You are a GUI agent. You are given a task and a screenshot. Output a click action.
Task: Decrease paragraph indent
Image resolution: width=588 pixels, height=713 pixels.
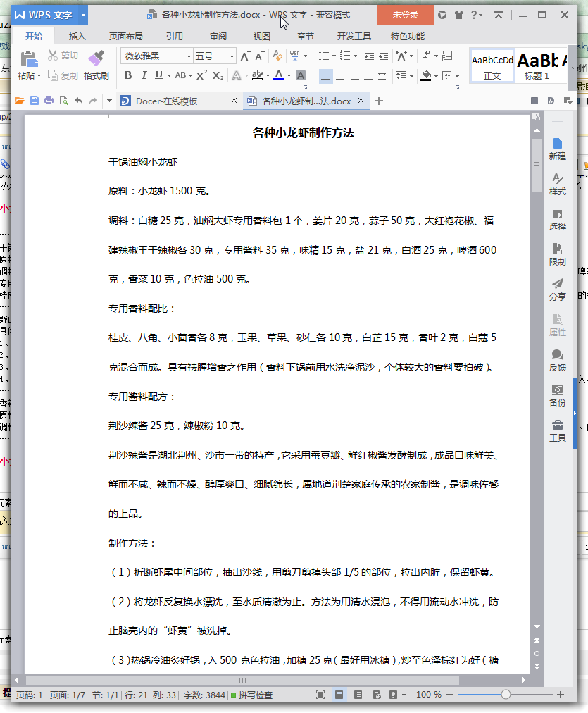coord(370,56)
